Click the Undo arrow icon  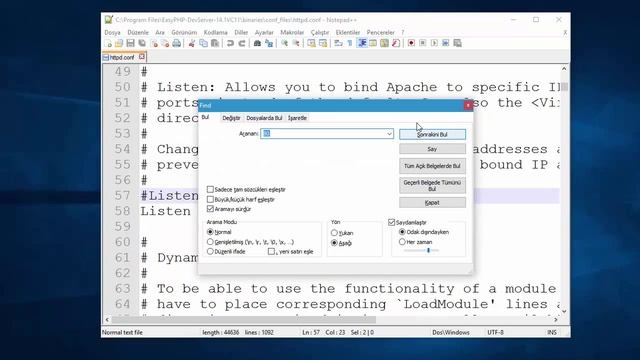(230, 43)
